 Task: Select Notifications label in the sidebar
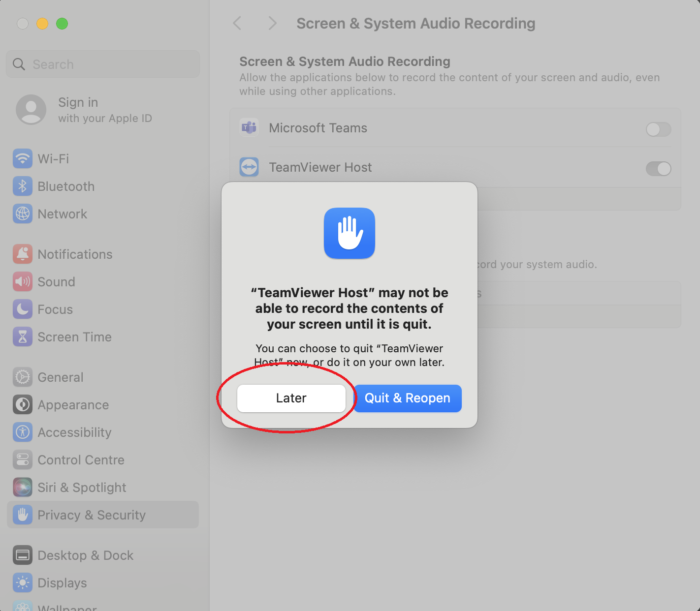point(75,254)
